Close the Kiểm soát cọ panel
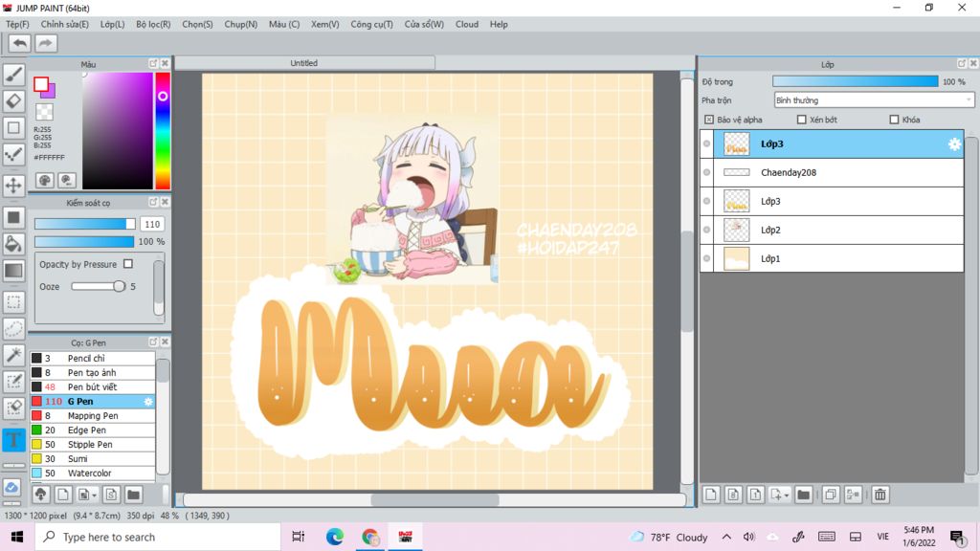This screenshot has width=980, height=551. tap(165, 203)
